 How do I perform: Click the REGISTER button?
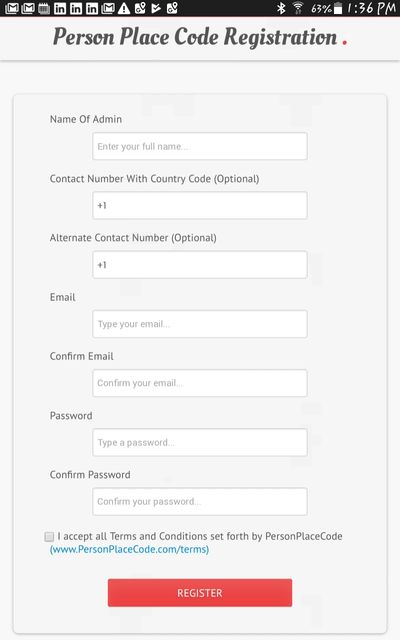pyautogui.click(x=200, y=593)
